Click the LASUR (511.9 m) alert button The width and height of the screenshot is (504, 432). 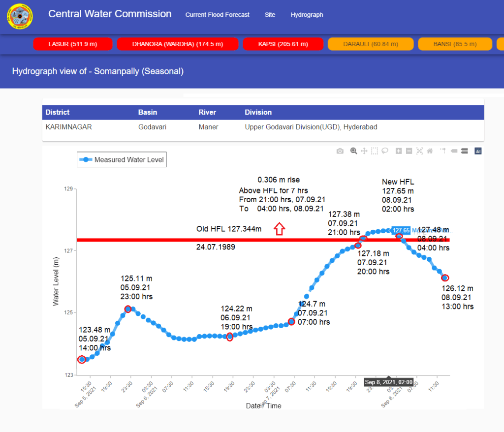pos(73,44)
